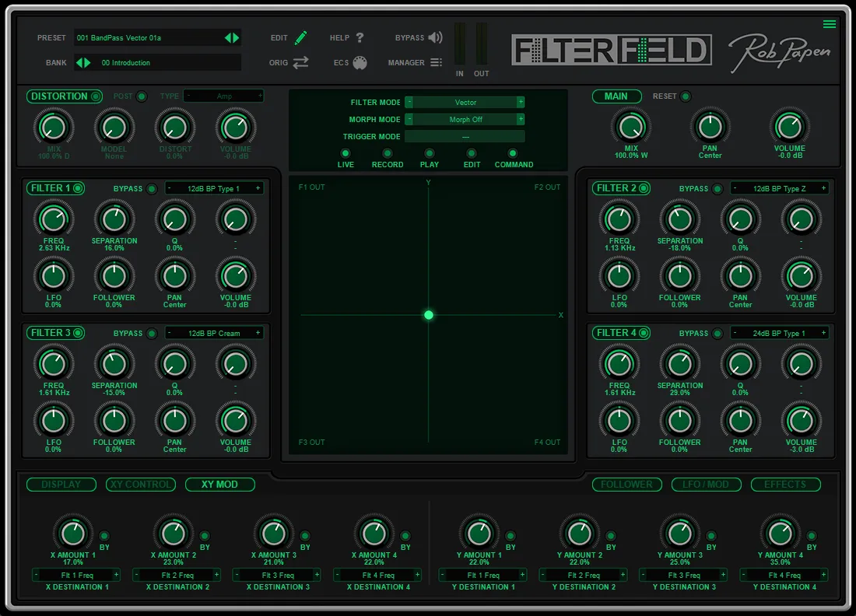Click the Edit pencil icon
856x616 pixels.
(x=301, y=37)
